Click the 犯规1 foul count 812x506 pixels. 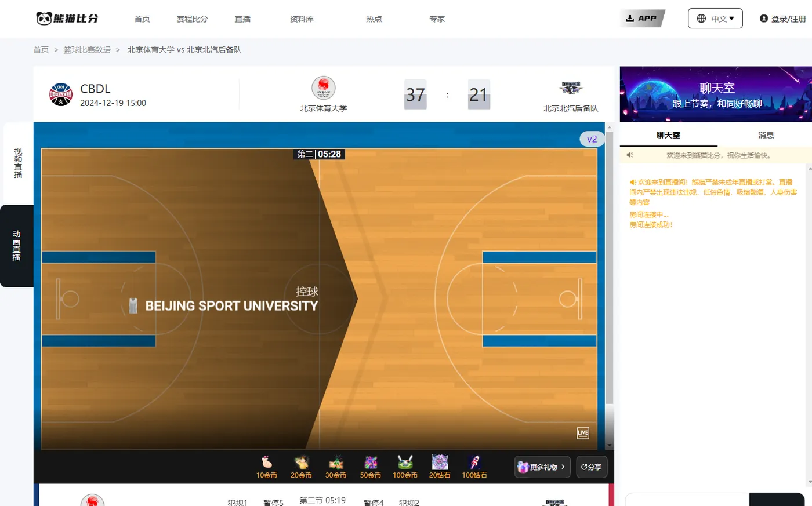[238, 503]
